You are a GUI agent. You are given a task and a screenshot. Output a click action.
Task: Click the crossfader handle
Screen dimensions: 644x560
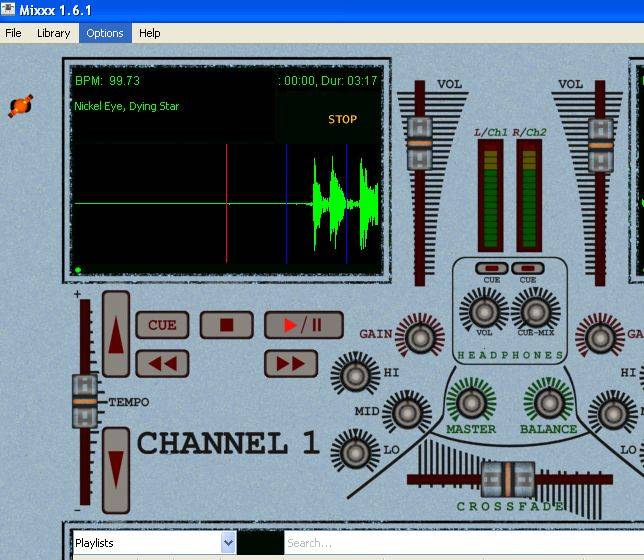point(508,479)
